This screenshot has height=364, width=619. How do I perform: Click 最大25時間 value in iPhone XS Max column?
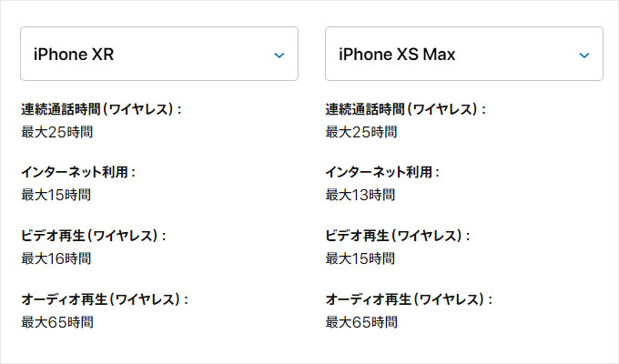(361, 132)
